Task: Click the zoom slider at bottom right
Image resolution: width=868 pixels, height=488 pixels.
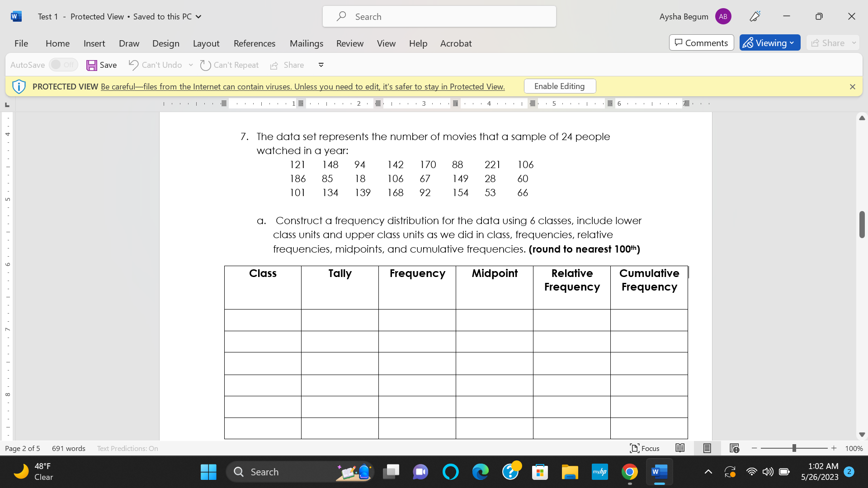Action: click(x=793, y=448)
